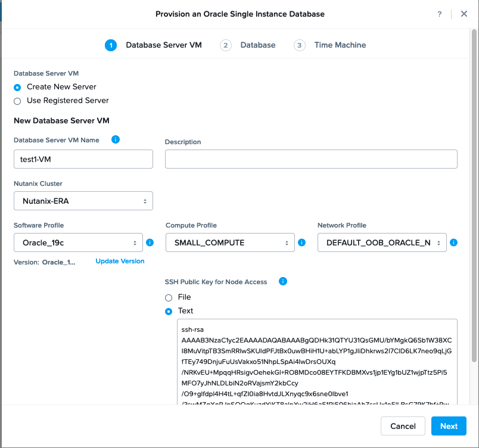Image resolution: width=479 pixels, height=448 pixels.
Task: Click the Database Server VM Name field
Action: (83, 159)
